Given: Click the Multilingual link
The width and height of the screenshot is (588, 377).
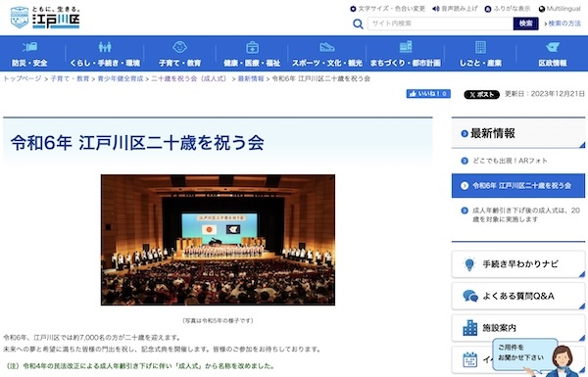Looking at the screenshot, I should click(563, 9).
